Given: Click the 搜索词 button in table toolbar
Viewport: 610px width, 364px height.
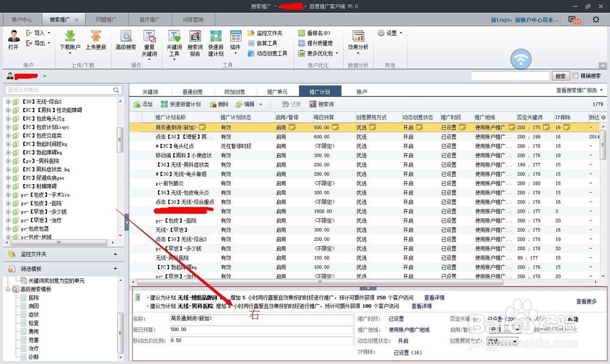Looking at the screenshot, I should pyautogui.click(x=321, y=104).
